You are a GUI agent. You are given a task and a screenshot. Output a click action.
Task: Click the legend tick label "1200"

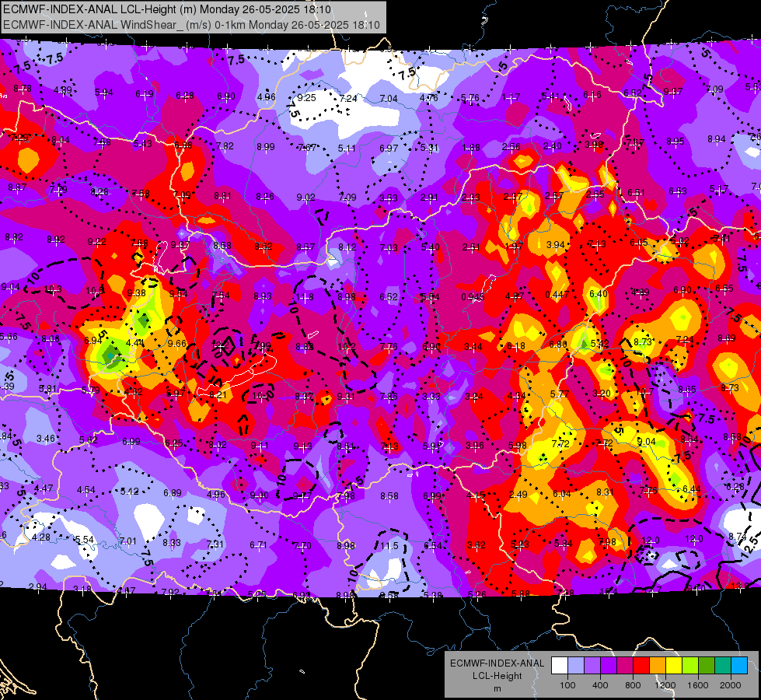(665, 685)
